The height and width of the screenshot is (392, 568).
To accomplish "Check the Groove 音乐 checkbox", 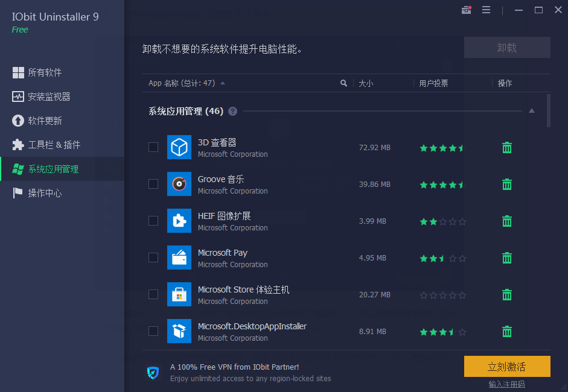I will (x=153, y=184).
